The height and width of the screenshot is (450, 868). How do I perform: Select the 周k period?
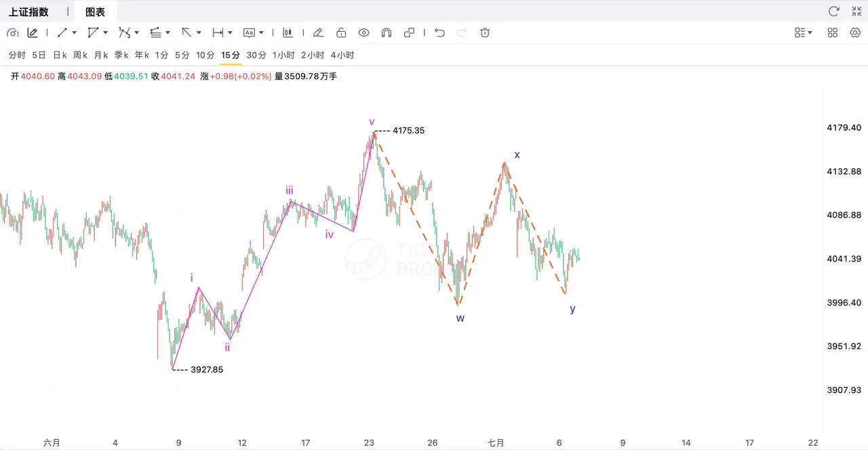click(80, 55)
